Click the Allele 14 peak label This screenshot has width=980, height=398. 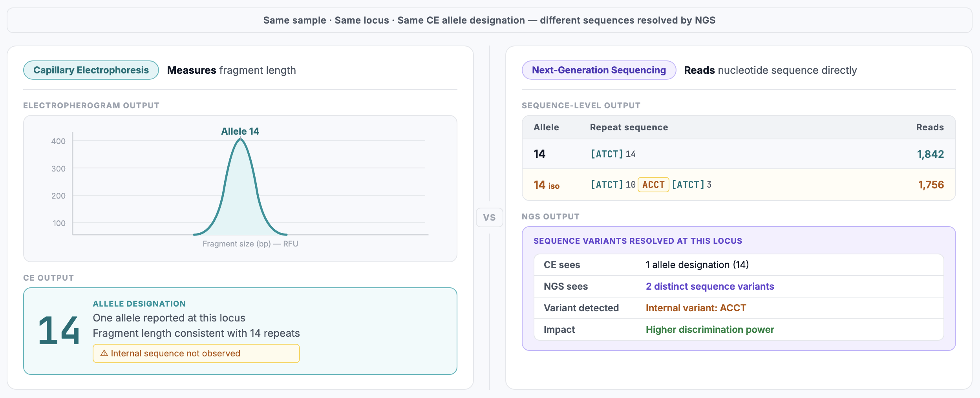coord(240,131)
